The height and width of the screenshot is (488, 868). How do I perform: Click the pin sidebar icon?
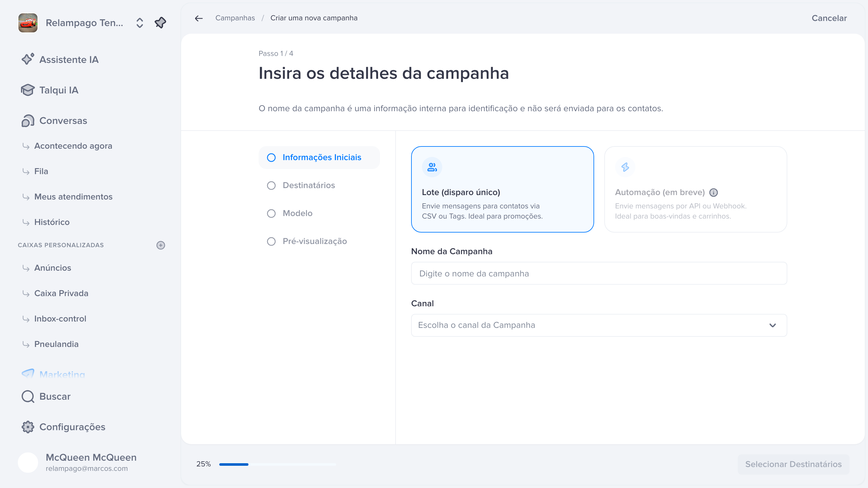(x=160, y=23)
